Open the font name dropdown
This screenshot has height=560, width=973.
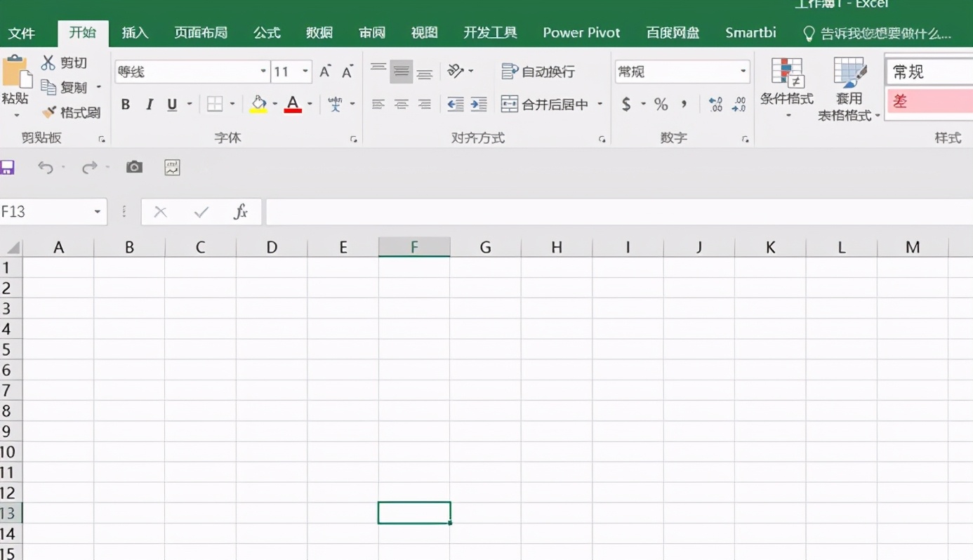(x=263, y=71)
